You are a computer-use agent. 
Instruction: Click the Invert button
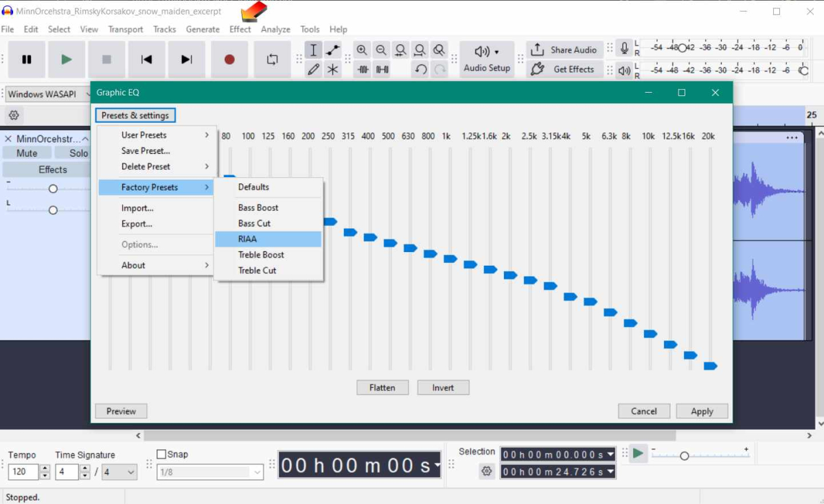443,388
